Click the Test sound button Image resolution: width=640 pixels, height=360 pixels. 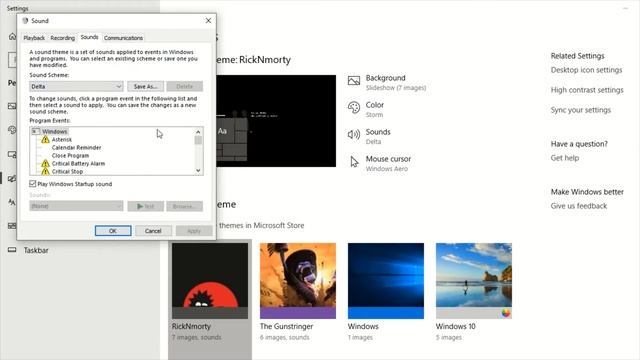(x=146, y=206)
